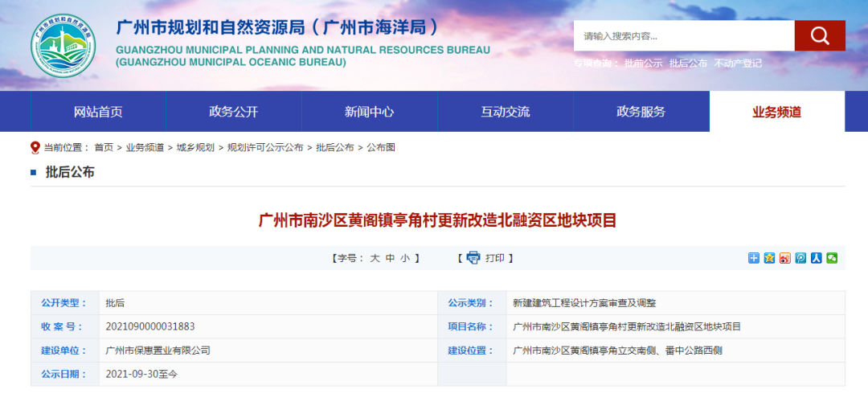Image resolution: width=868 pixels, height=406 pixels.
Task: Click the 建设单位 label
Action: (64, 350)
